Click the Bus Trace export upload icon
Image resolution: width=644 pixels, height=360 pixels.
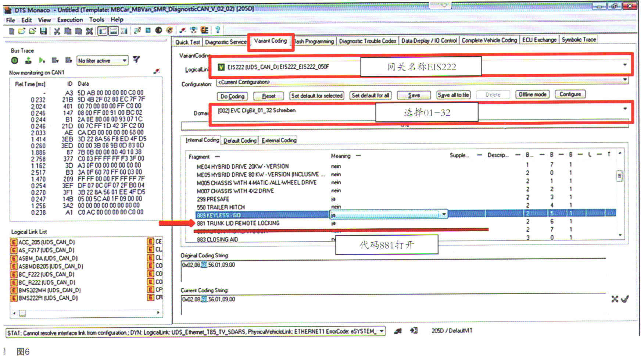click(28, 60)
